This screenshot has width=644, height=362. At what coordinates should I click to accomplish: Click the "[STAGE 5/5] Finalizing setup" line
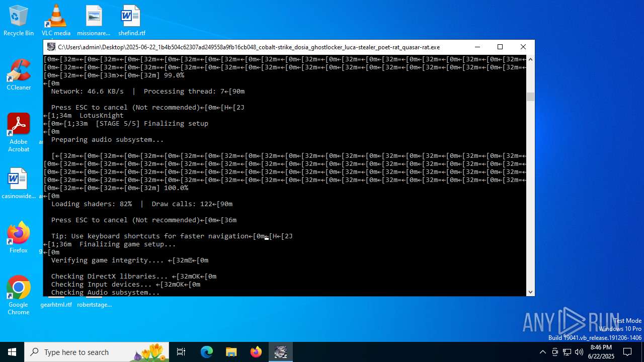[x=152, y=124]
